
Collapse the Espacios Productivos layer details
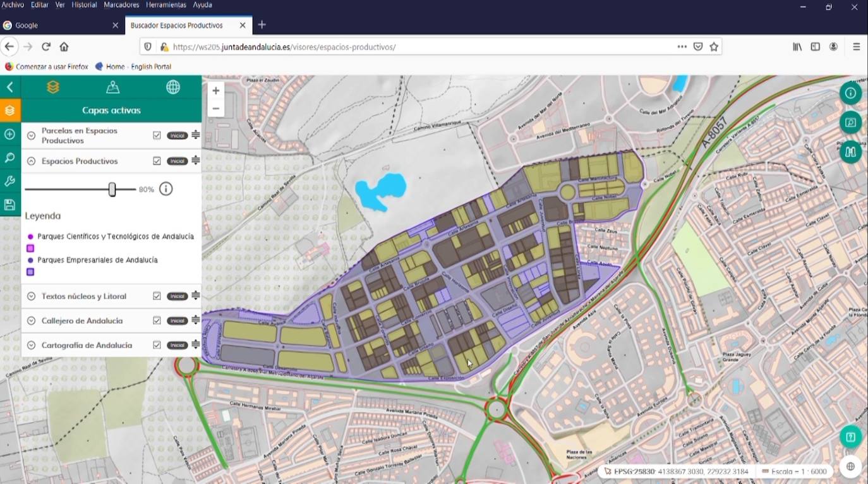(31, 161)
